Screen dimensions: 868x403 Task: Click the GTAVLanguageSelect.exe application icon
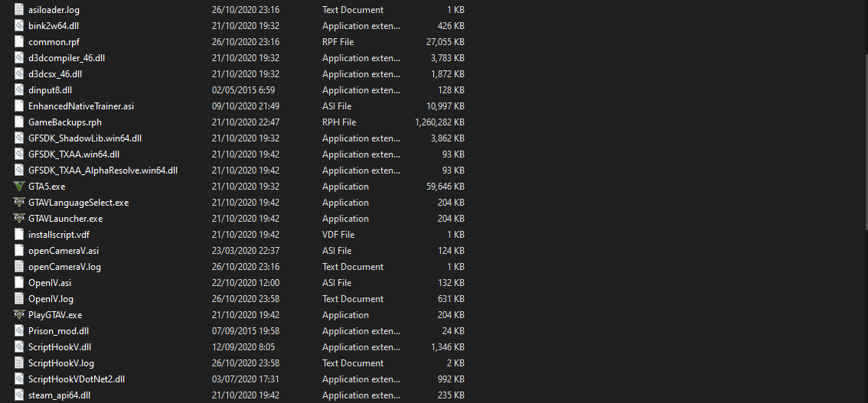tap(19, 203)
